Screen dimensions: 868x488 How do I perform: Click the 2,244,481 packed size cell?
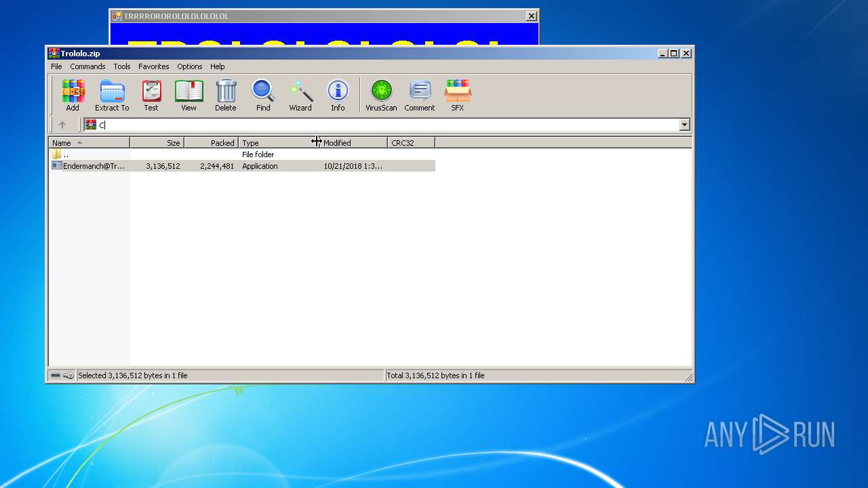pyautogui.click(x=217, y=166)
